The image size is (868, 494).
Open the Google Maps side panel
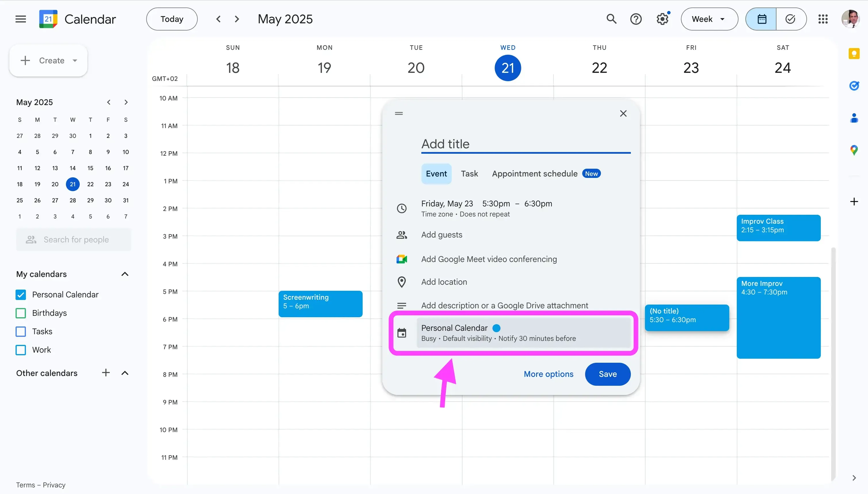tap(854, 150)
